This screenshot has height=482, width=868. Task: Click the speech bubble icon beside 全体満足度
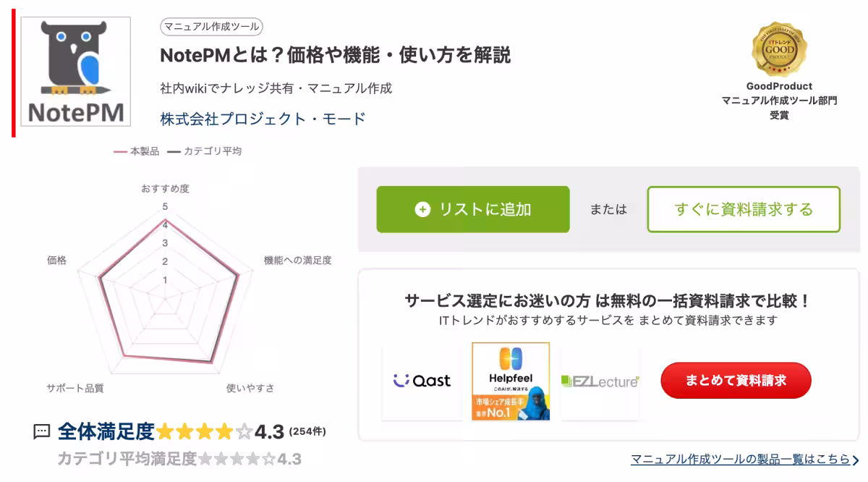(40, 431)
